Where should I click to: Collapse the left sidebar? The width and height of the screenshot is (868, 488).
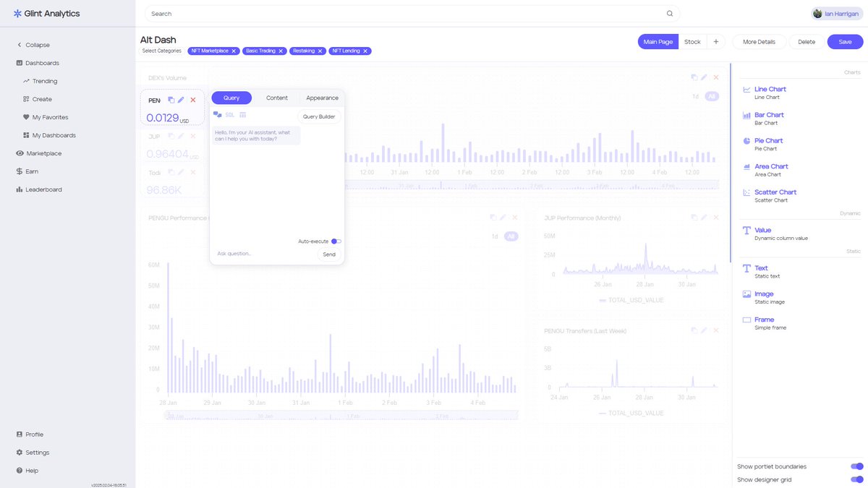pos(33,45)
